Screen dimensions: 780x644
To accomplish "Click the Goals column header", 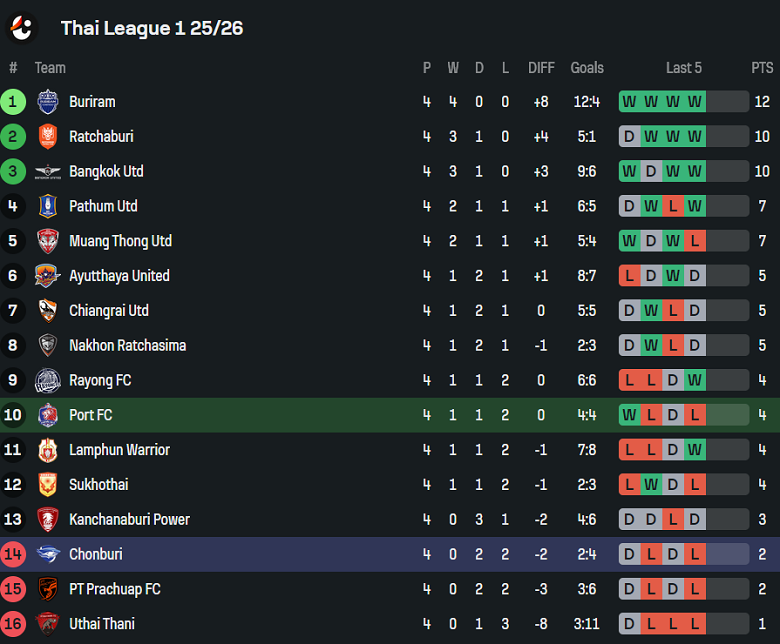I will pos(587,68).
